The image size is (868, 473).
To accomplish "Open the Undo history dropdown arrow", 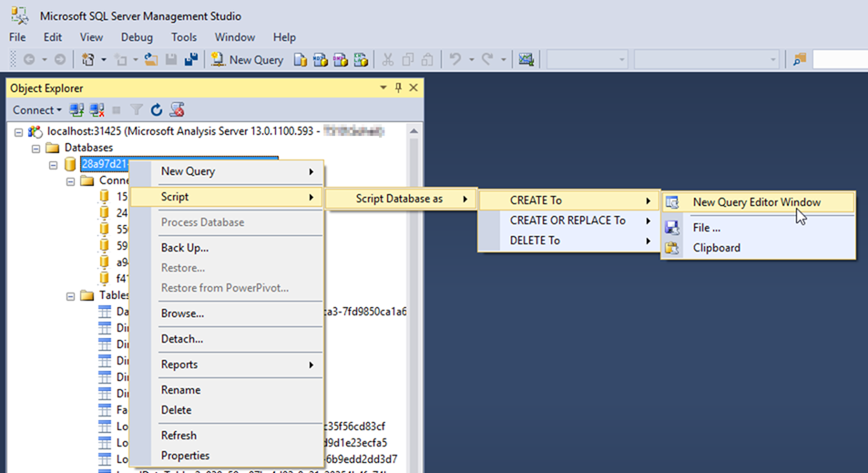I will (472, 60).
